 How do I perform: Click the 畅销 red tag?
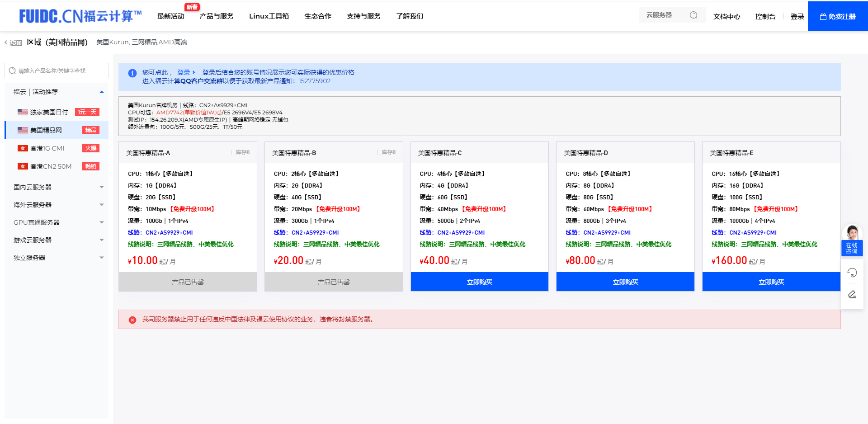[91, 166]
